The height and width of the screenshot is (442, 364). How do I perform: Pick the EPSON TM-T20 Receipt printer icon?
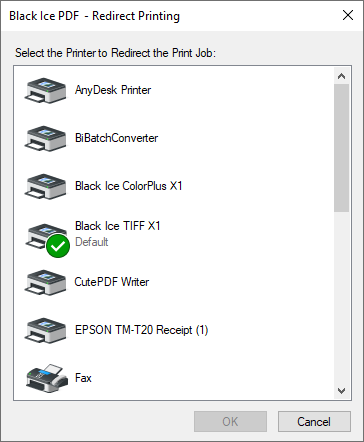pyautogui.click(x=45, y=330)
